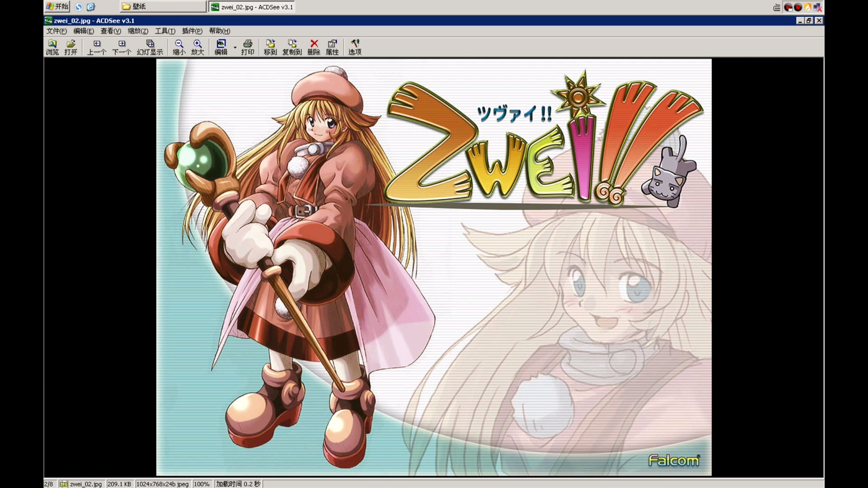868x488 pixels.
Task: Zoom in using 放大 icon
Action: coord(198,47)
